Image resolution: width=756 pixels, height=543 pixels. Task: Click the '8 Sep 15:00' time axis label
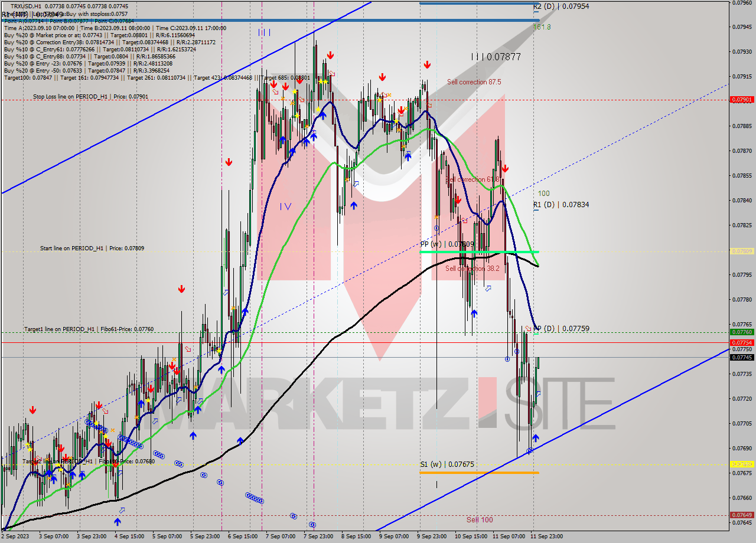tap(356, 537)
